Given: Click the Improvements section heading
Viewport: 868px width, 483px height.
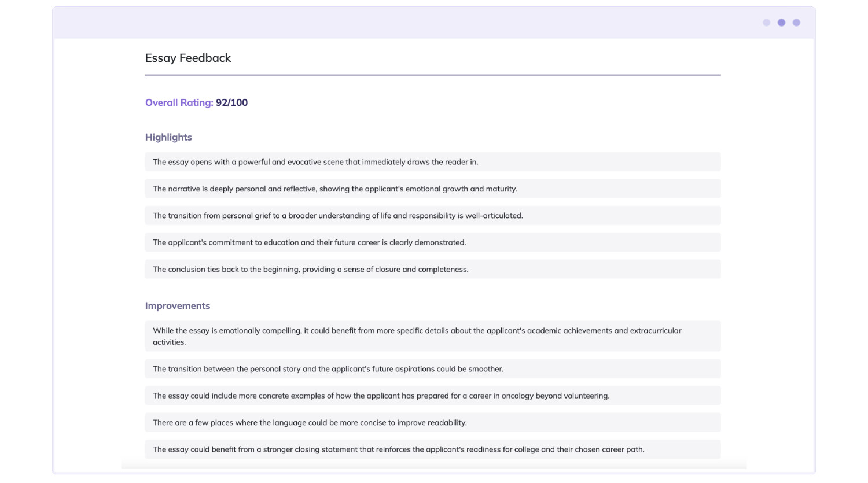Looking at the screenshot, I should click(178, 306).
